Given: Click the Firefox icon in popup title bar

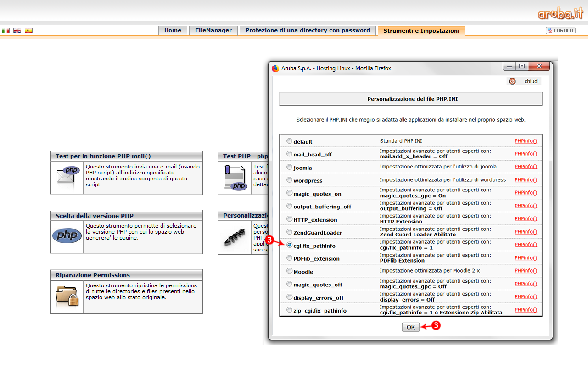Looking at the screenshot, I should click(275, 68).
